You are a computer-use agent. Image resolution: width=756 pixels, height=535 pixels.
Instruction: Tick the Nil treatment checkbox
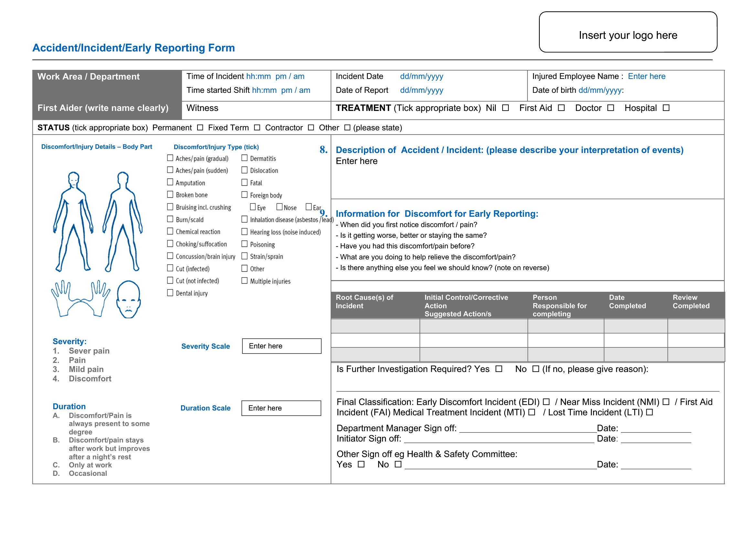(x=506, y=108)
